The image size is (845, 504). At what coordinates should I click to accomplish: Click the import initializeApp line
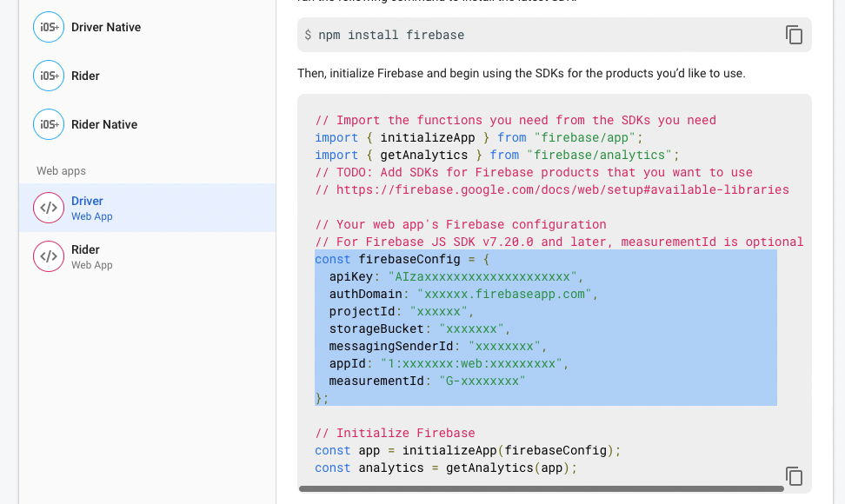(x=478, y=137)
